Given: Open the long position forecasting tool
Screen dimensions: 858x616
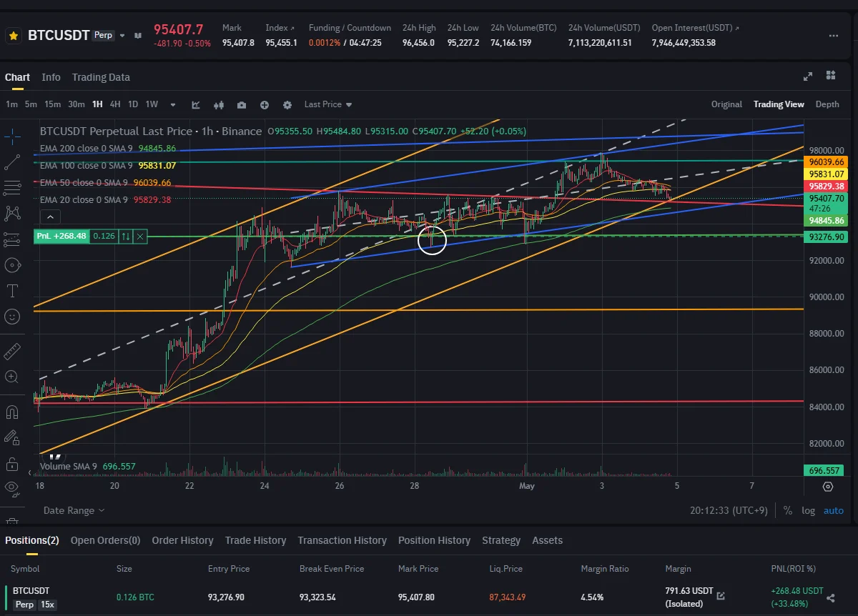Looking at the screenshot, I should point(12,239).
